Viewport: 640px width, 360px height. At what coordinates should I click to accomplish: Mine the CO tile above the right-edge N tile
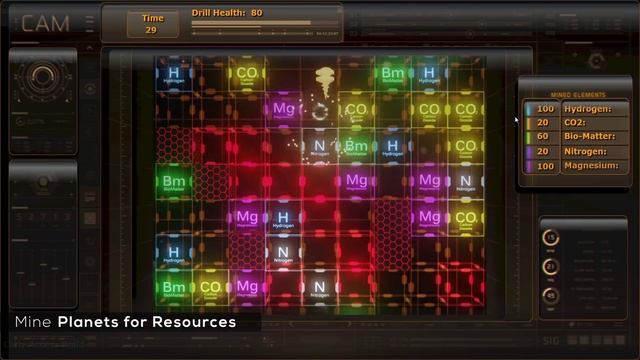pos(466,146)
